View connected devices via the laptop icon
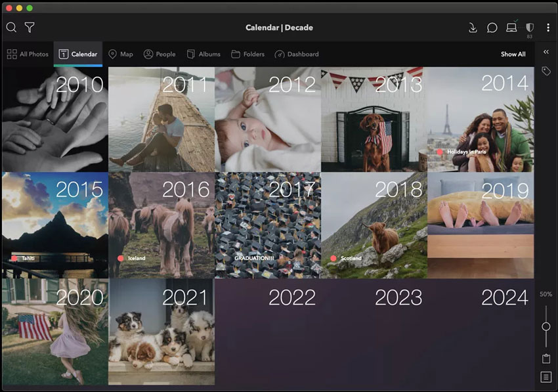This screenshot has height=392, width=558. (512, 28)
